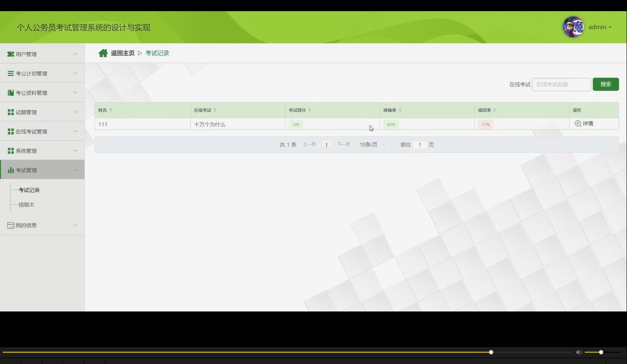Expand the 试题管理 menu chevron
627x364 pixels.
75,112
